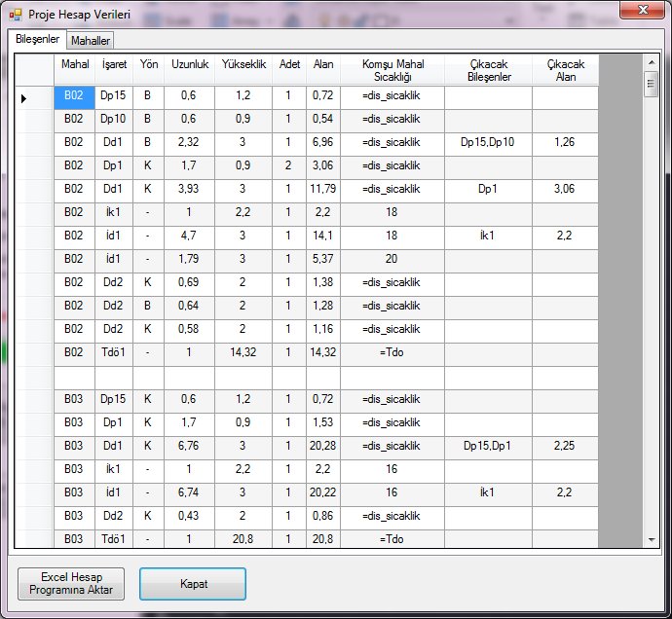Select the Uzunluk cell with value 6,76
The image size is (672, 619).
[189, 446]
